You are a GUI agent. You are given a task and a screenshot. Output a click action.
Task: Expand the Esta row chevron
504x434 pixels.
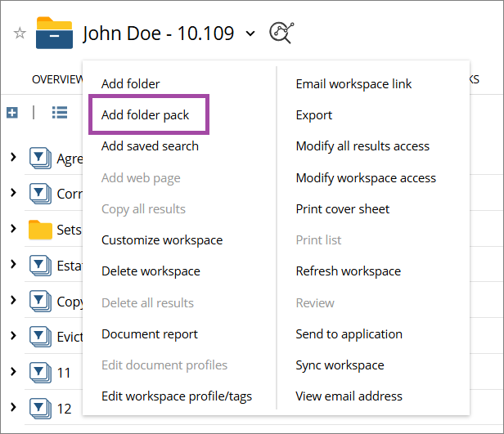[x=13, y=264]
